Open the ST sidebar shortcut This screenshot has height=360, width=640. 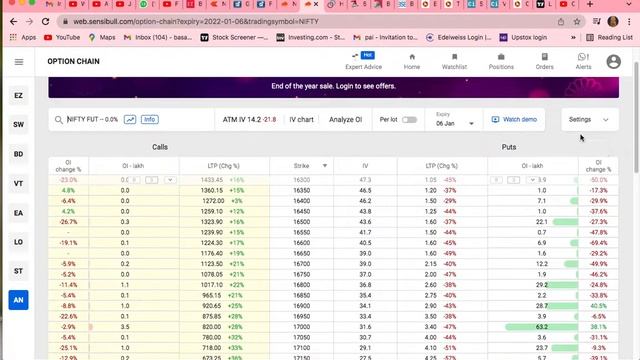pos(18,271)
